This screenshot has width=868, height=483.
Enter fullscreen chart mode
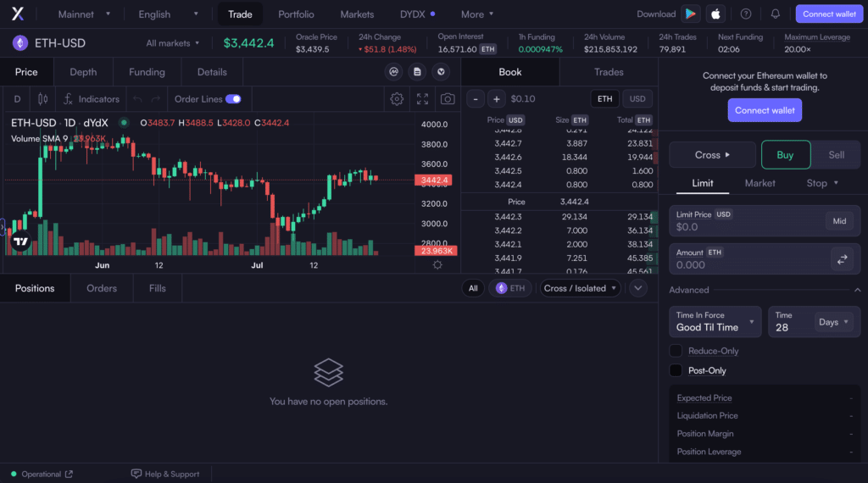tap(422, 99)
